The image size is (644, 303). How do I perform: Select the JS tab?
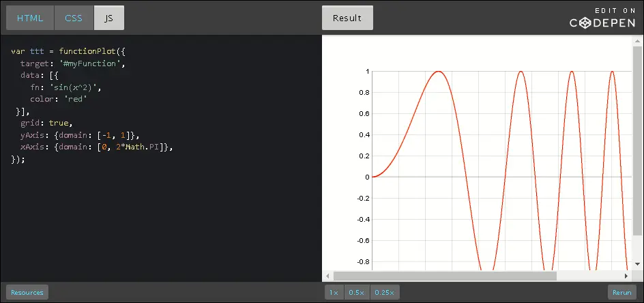click(x=109, y=18)
